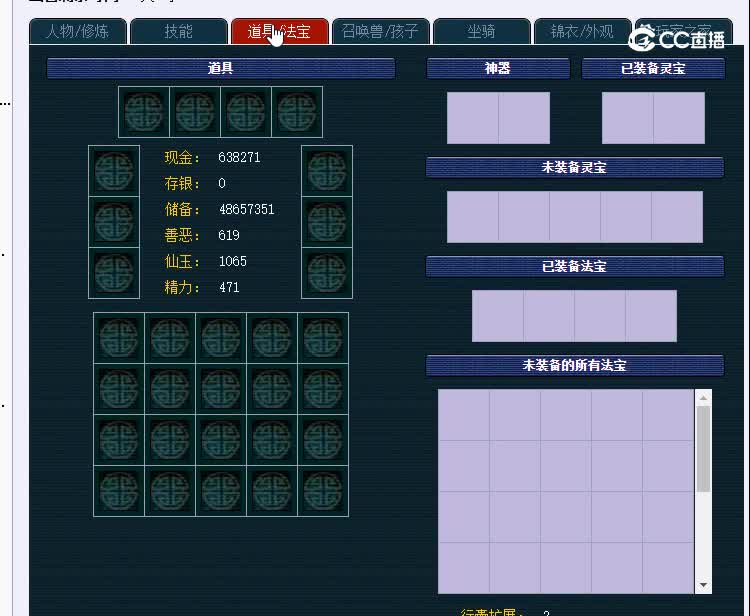The height and width of the screenshot is (616, 750).
Task: Open the 技能 tab
Action: coord(179,31)
